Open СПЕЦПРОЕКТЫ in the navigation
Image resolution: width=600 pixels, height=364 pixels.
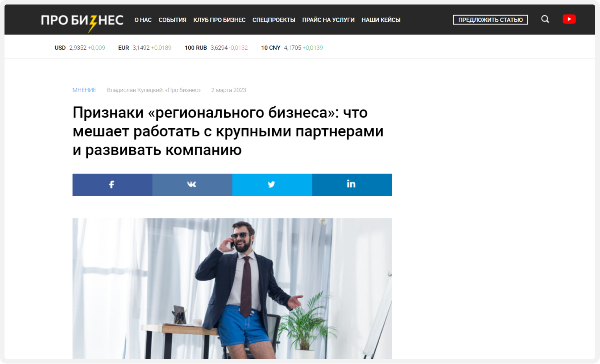[274, 20]
